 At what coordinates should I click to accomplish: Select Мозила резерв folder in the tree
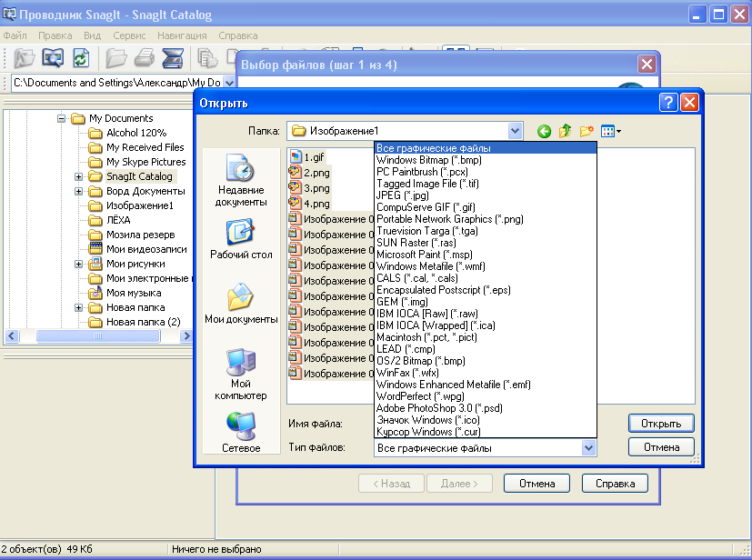tap(141, 235)
